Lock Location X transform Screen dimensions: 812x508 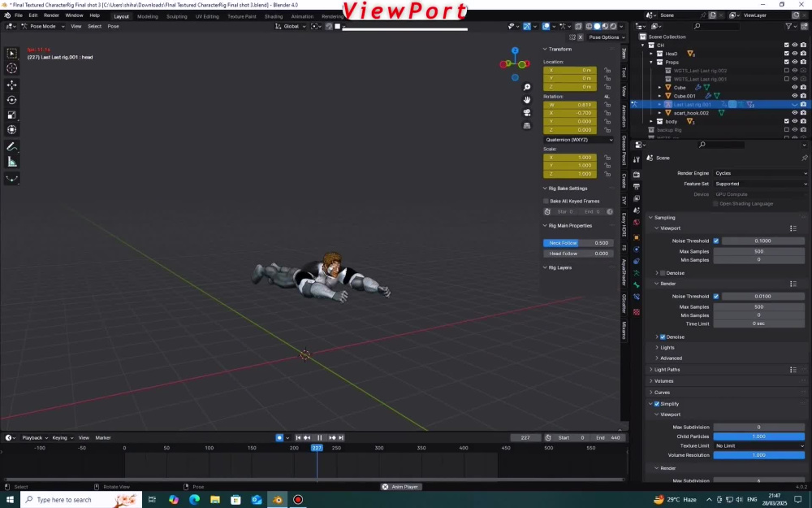coord(607,70)
